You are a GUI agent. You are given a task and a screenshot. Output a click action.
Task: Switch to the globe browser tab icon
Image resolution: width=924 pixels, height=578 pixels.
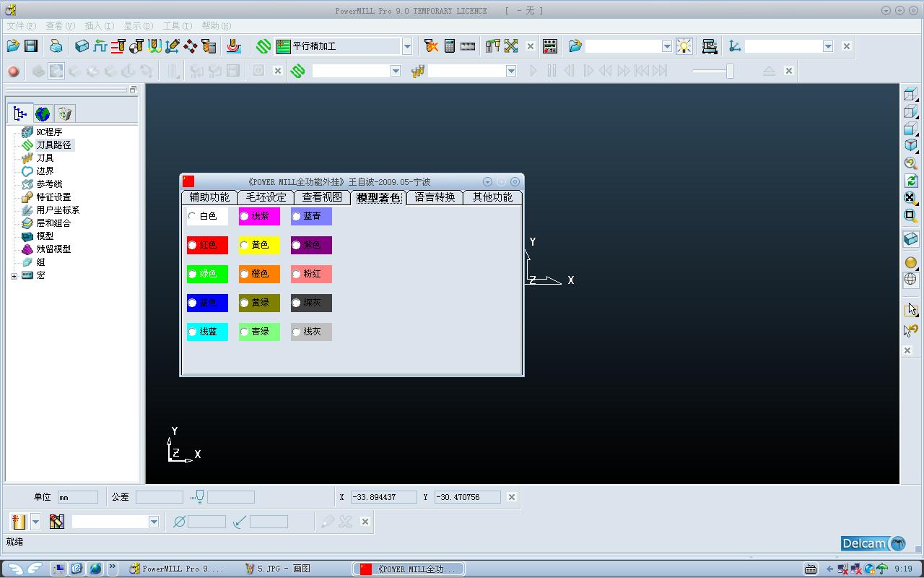(x=43, y=113)
